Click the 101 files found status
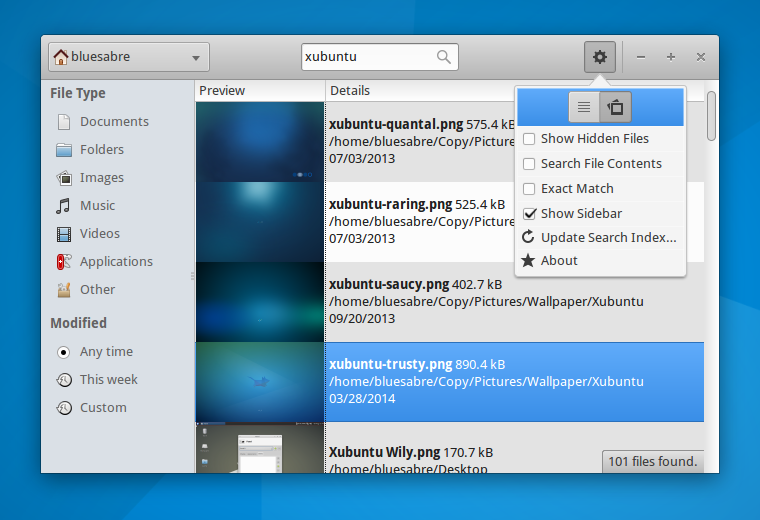760x520 pixels. pyautogui.click(x=653, y=461)
